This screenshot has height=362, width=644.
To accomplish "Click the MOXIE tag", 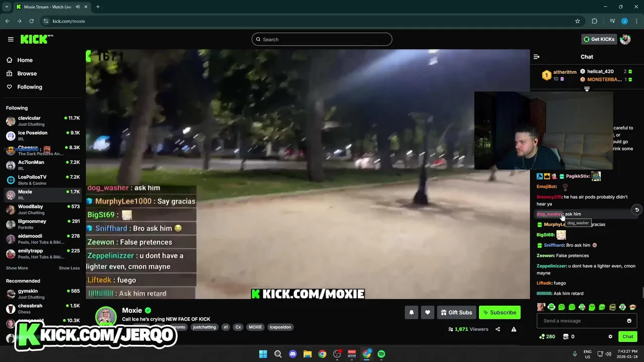I will (x=255, y=327).
